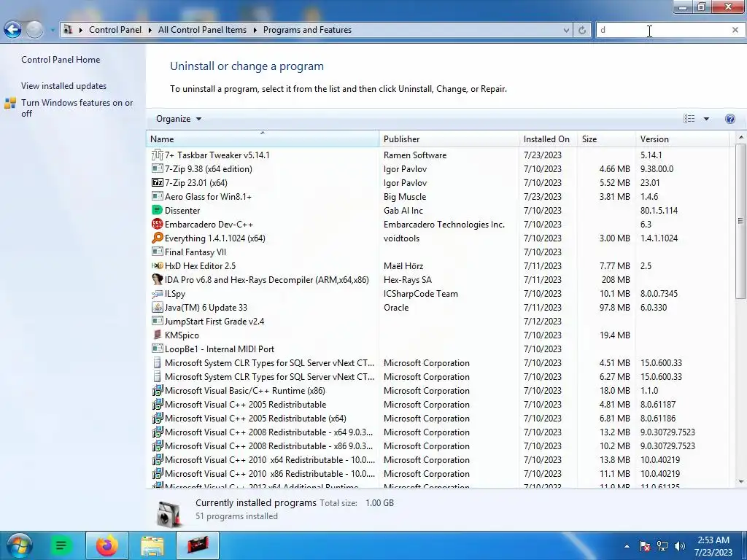Select the Java(TM) 6 Update 33 icon
The width and height of the screenshot is (747, 560).
tap(157, 307)
